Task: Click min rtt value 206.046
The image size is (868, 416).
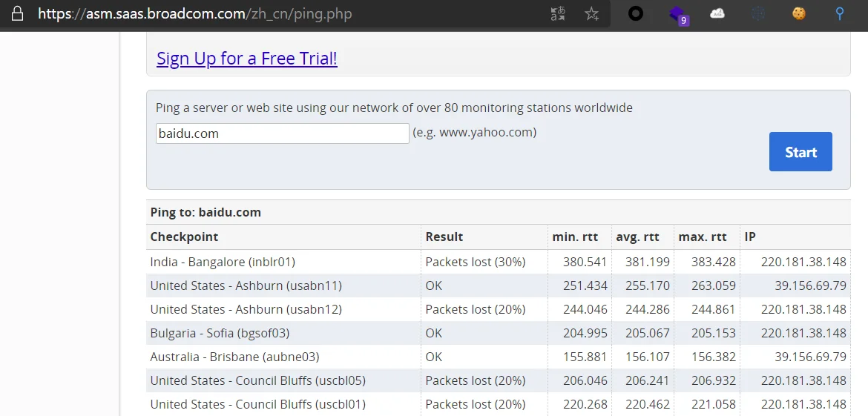Action: (x=585, y=381)
